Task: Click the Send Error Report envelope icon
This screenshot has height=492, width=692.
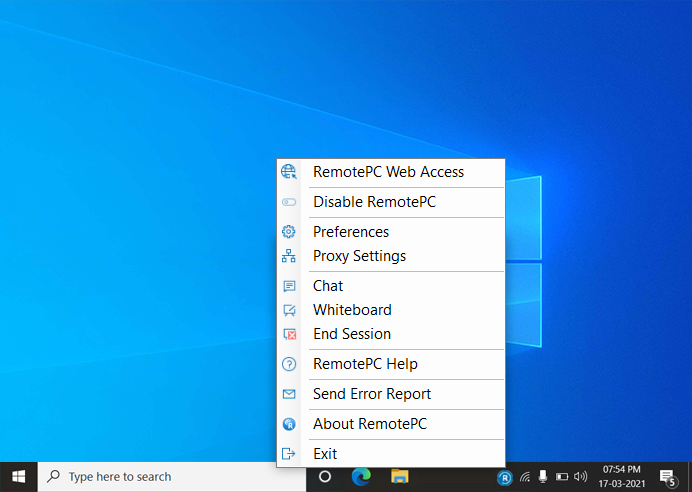Action: [289, 394]
